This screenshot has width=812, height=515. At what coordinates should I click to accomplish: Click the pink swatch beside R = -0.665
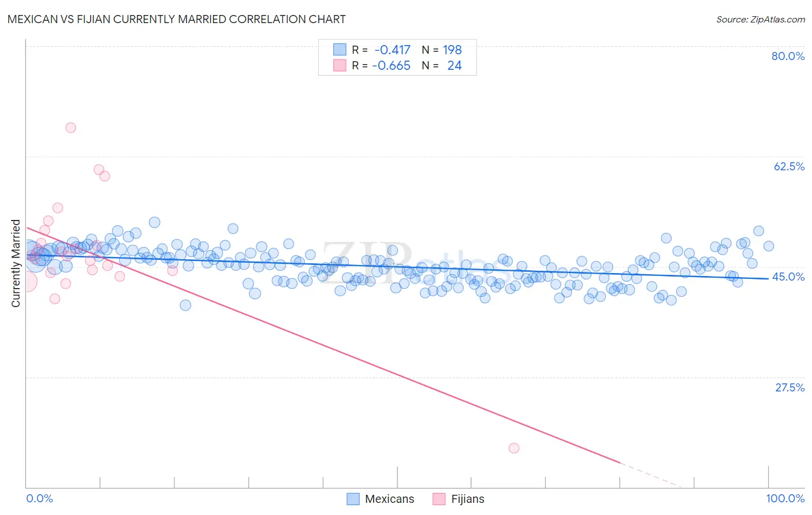pyautogui.click(x=340, y=65)
